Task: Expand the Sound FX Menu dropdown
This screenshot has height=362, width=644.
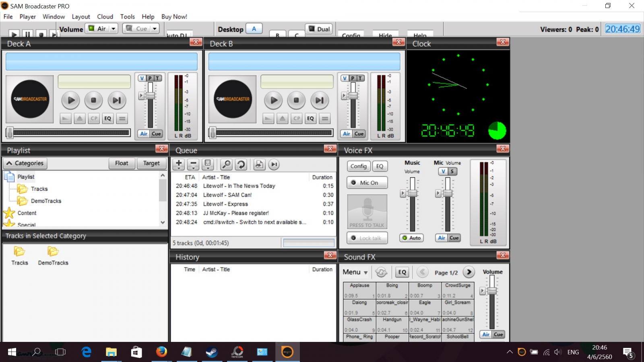Action: (x=355, y=272)
